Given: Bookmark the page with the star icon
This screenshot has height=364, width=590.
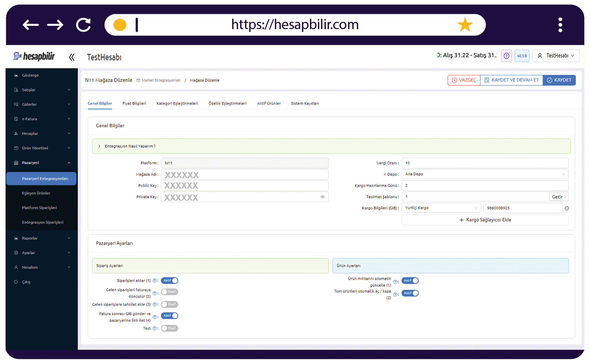Looking at the screenshot, I should coord(465,25).
